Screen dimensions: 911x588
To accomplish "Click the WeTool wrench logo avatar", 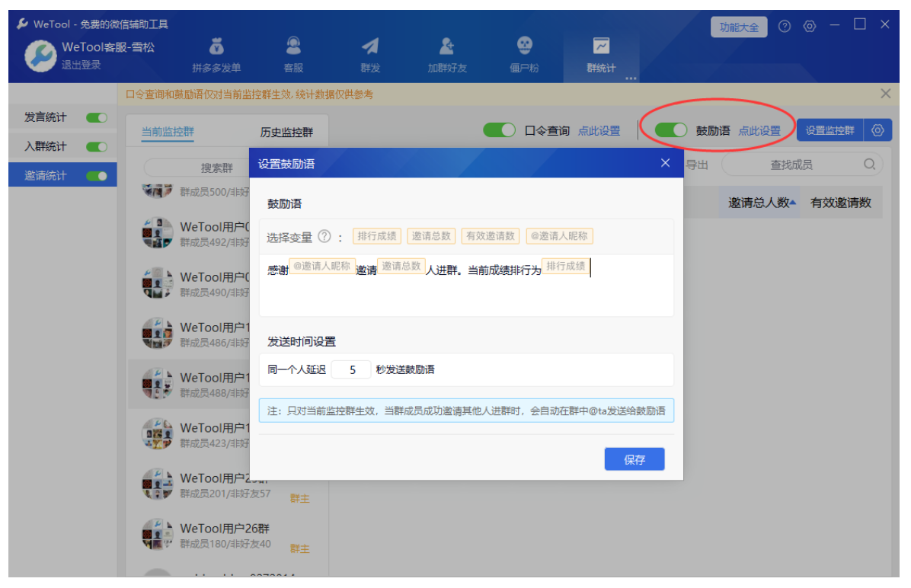I will 40,56.
